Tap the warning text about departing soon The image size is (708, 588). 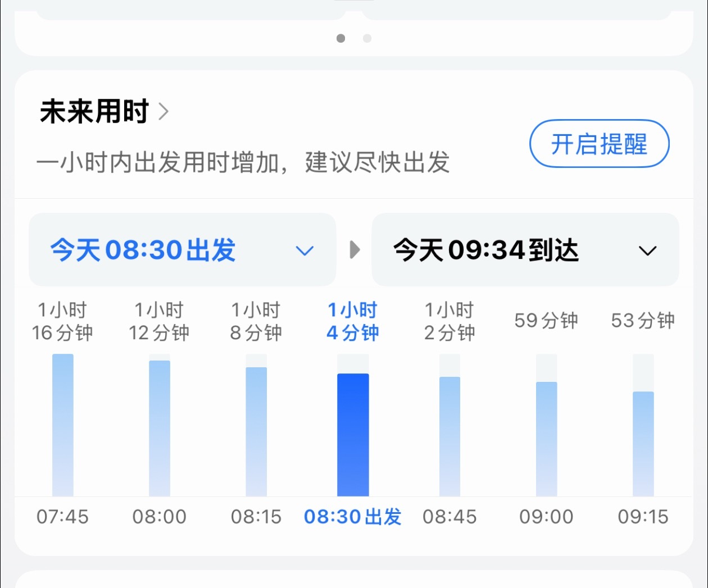click(x=246, y=162)
